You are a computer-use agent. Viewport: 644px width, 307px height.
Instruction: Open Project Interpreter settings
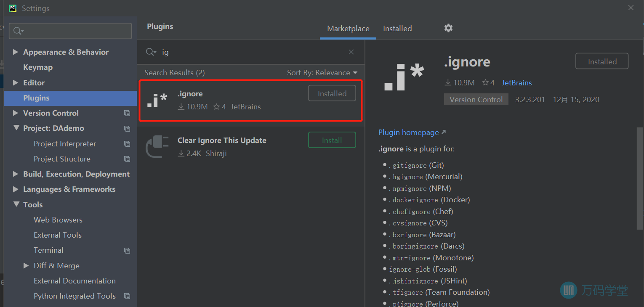tap(65, 144)
